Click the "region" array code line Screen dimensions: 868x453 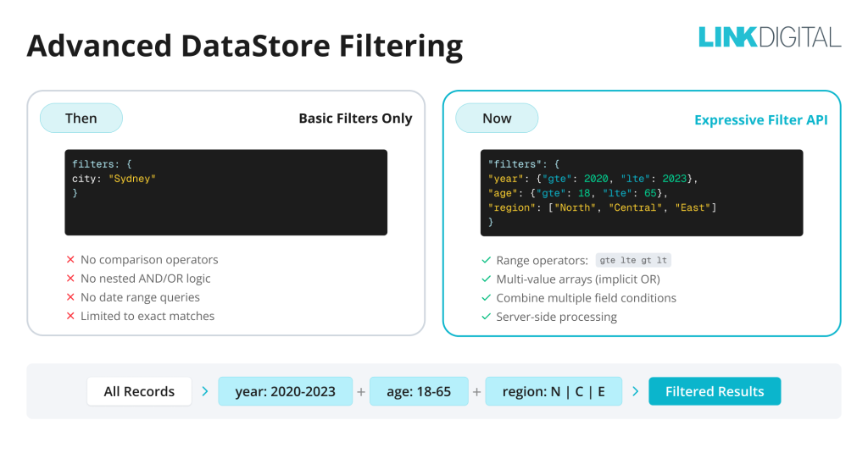(x=602, y=207)
